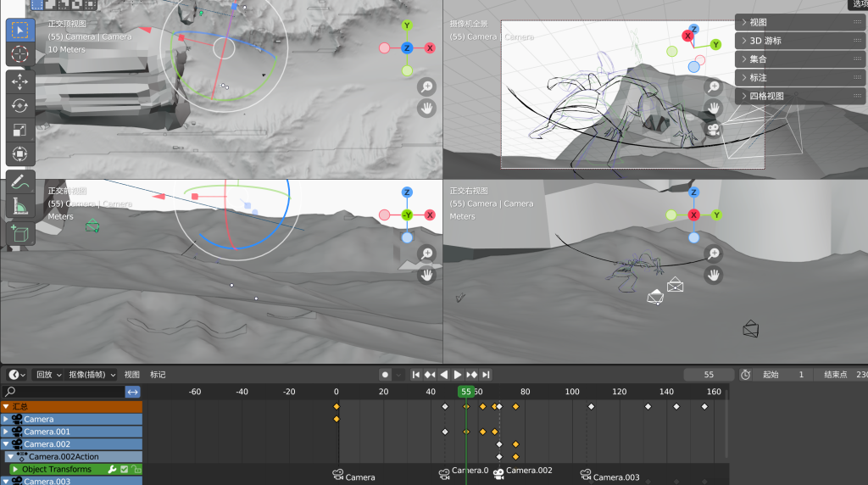Select the Annotate pencil tool
868x485 pixels.
(19, 181)
